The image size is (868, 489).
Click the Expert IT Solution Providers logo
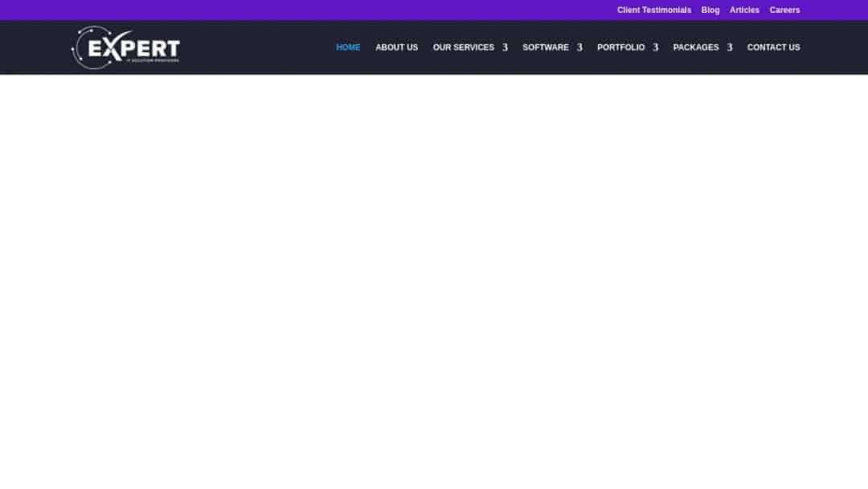tap(125, 47)
